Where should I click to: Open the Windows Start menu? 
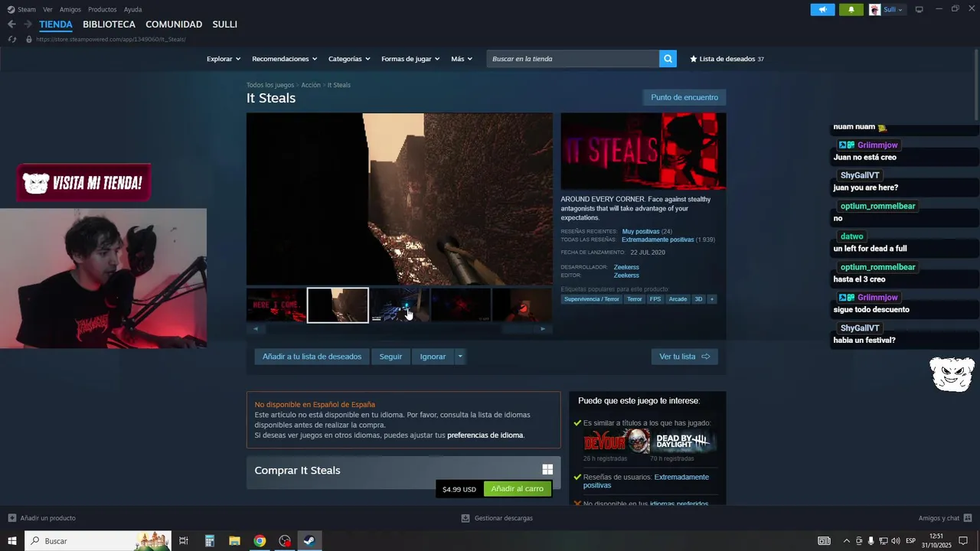coord(12,541)
